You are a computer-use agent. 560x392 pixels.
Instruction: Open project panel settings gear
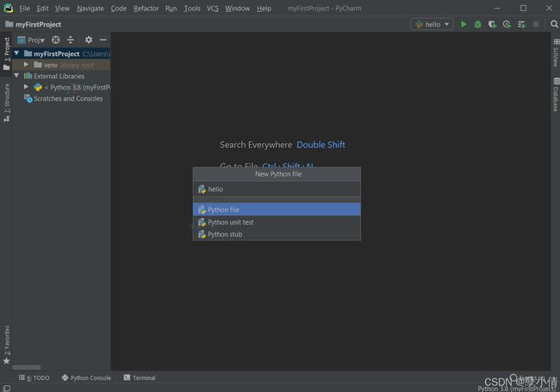(88, 40)
